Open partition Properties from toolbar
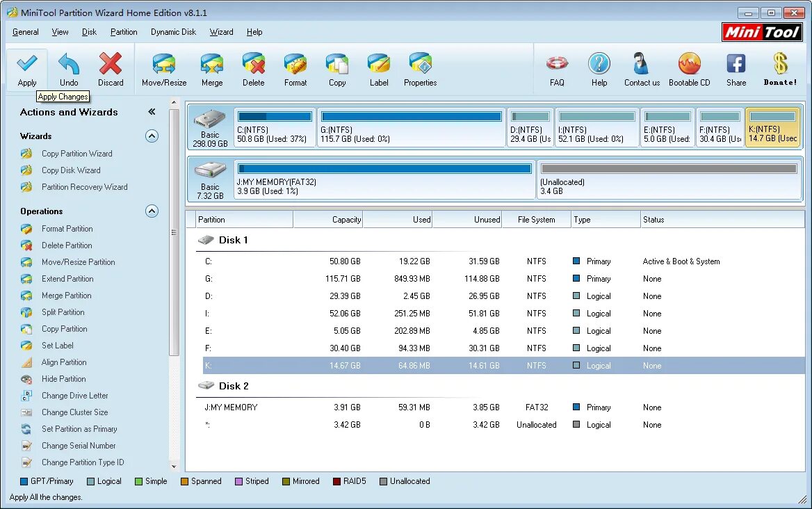Screen dimensions: 812x509 (x=420, y=69)
